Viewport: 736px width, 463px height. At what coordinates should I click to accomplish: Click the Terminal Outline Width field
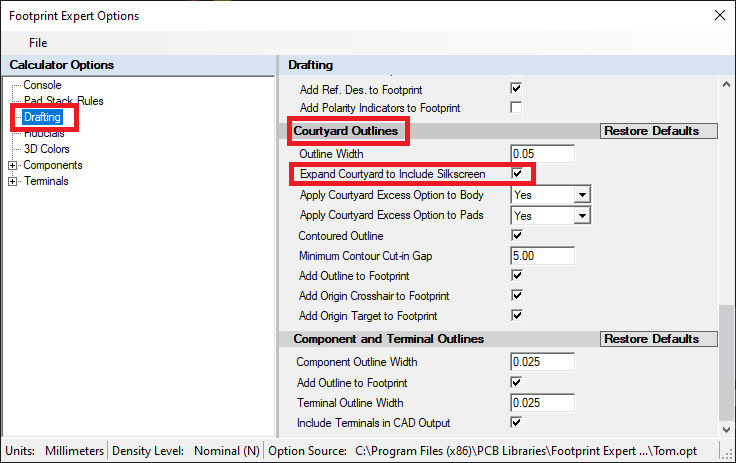click(x=542, y=403)
